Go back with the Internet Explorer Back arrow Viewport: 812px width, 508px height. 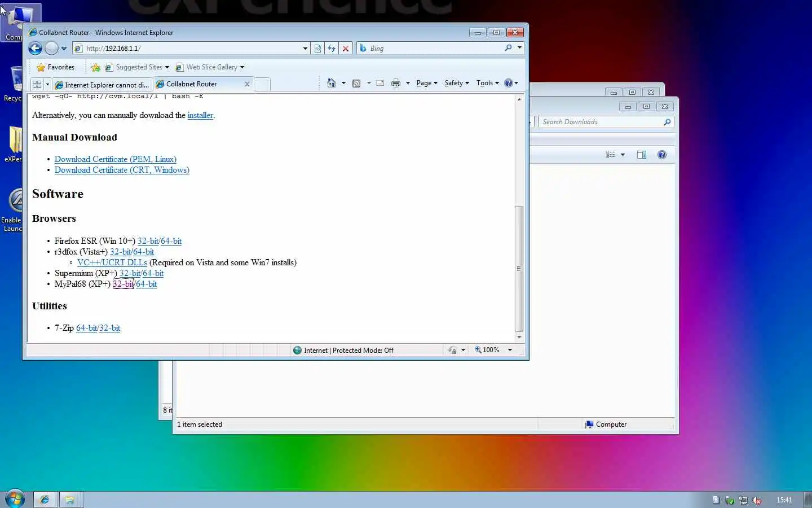36,49
